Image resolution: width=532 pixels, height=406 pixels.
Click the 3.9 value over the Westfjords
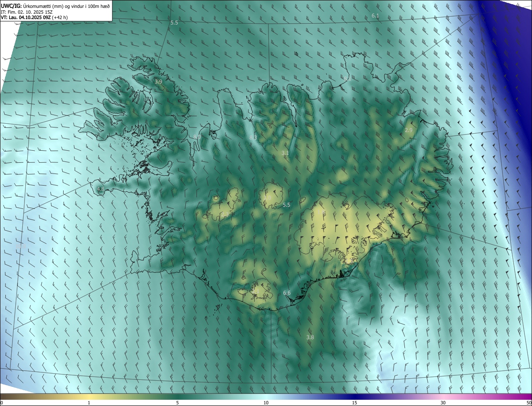tap(158, 82)
